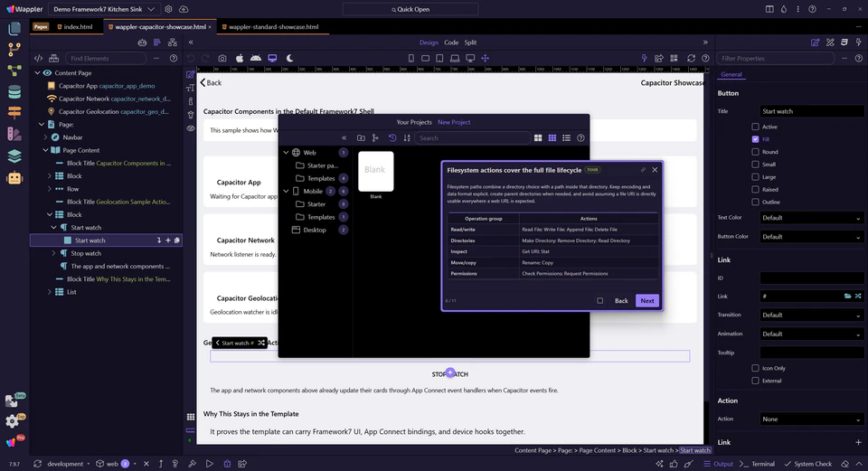Select the General properties tab
Image resolution: width=868 pixels, height=471 pixels.
(731, 74)
